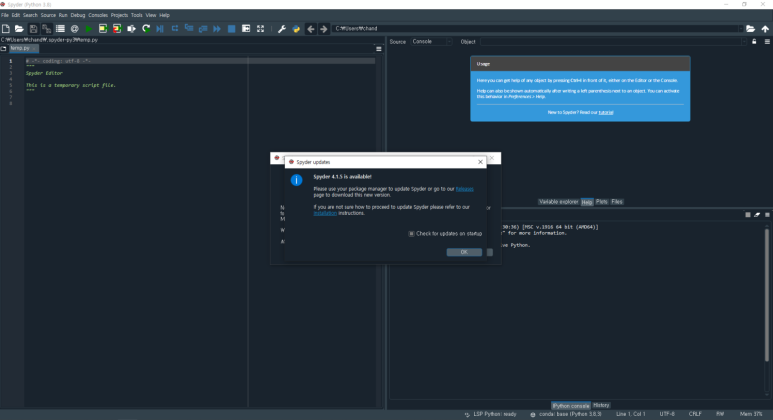Open the Search menu
Image resolution: width=773 pixels, height=420 pixels.
point(30,15)
